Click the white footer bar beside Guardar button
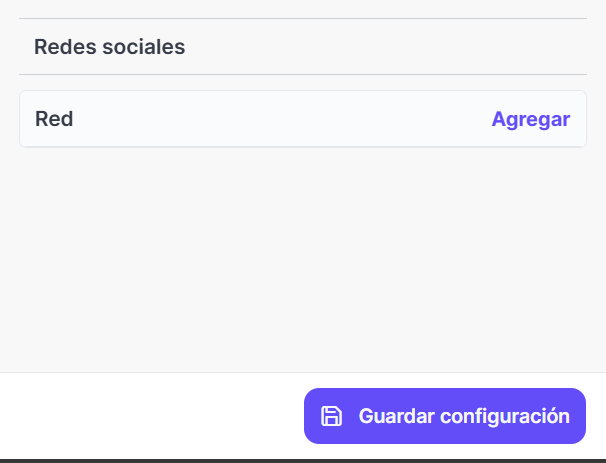This screenshot has width=606, height=463. [x=150, y=416]
